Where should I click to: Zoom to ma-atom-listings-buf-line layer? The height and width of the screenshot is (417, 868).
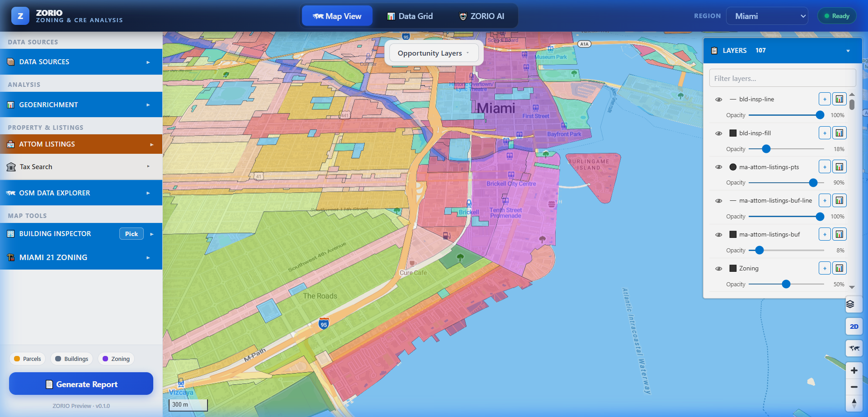coord(825,200)
